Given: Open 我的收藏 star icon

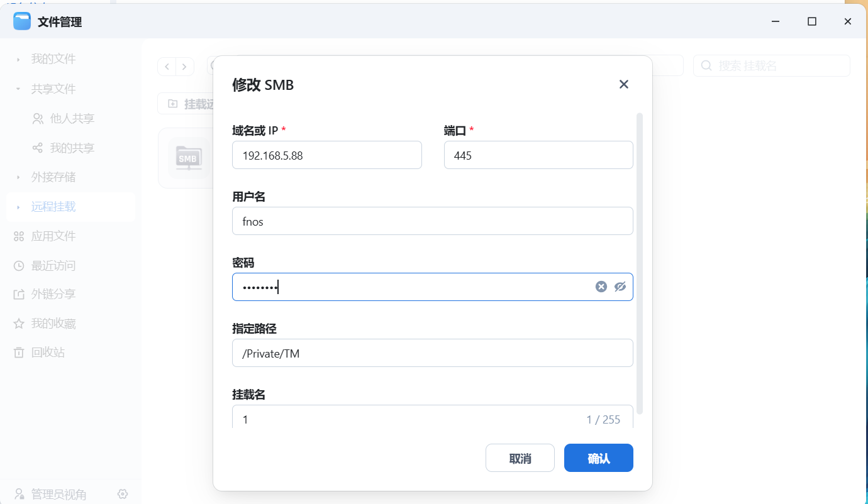Looking at the screenshot, I should [19, 324].
